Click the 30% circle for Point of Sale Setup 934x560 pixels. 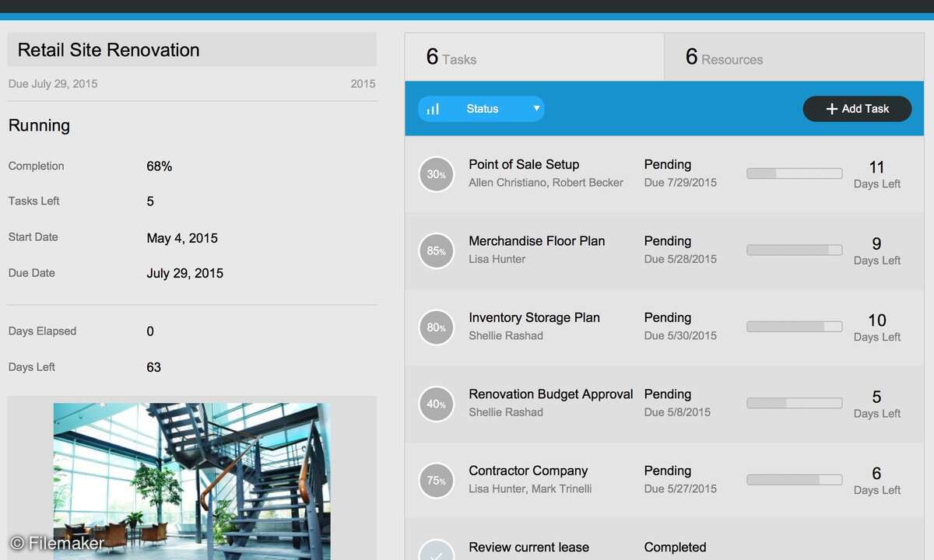click(437, 174)
